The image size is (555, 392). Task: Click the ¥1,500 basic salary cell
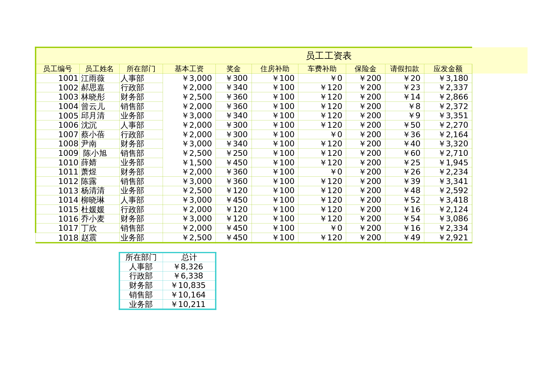click(x=197, y=163)
